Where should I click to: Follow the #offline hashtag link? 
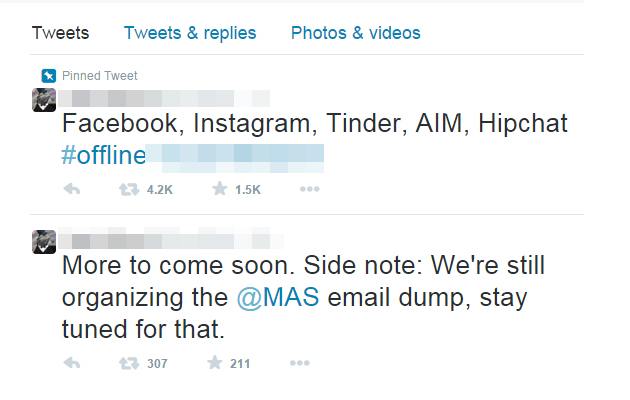coord(103,155)
